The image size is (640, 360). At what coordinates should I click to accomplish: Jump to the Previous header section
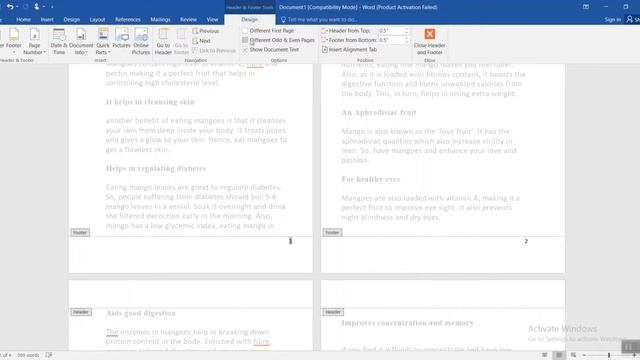(x=206, y=31)
